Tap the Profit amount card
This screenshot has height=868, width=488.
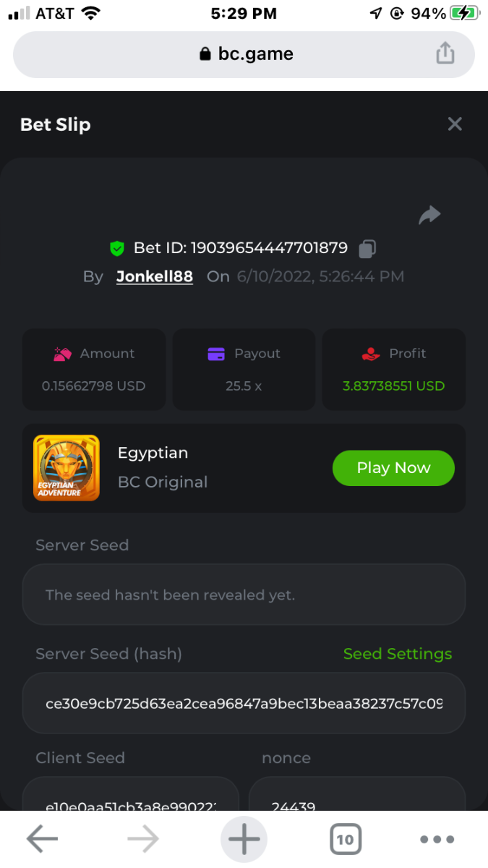[393, 370]
